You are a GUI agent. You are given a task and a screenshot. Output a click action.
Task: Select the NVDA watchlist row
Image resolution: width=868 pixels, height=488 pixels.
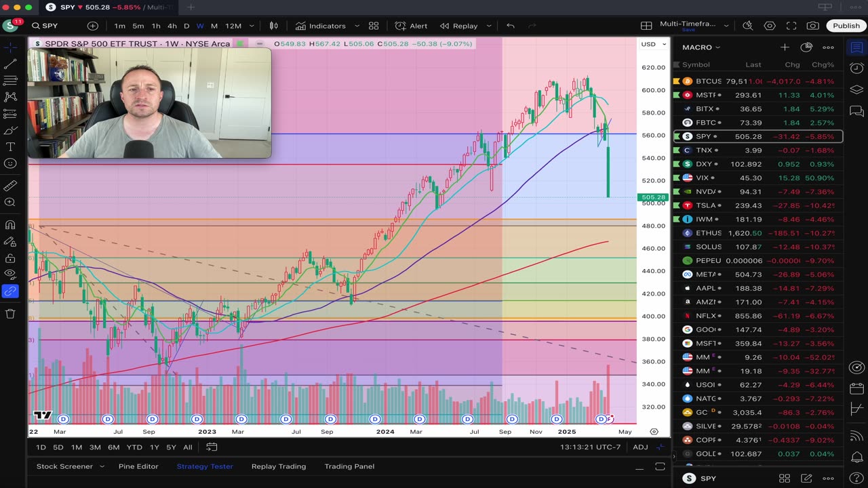pos(757,192)
